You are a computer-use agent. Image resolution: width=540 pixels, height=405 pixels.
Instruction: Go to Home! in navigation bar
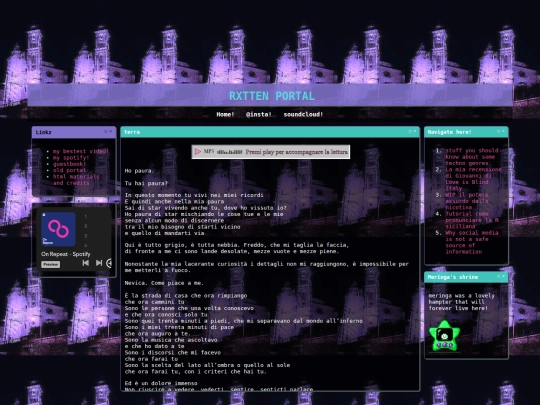coord(225,114)
